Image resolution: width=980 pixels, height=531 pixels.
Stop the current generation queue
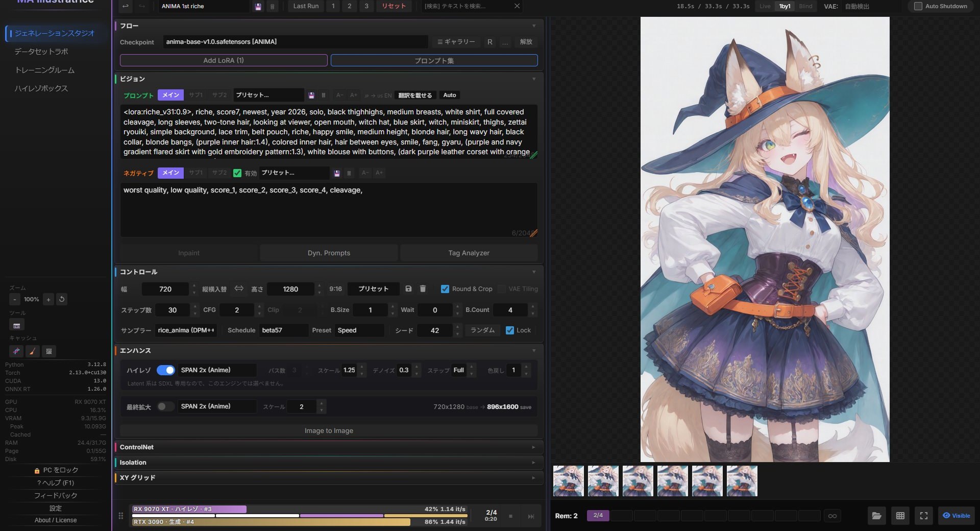point(510,516)
